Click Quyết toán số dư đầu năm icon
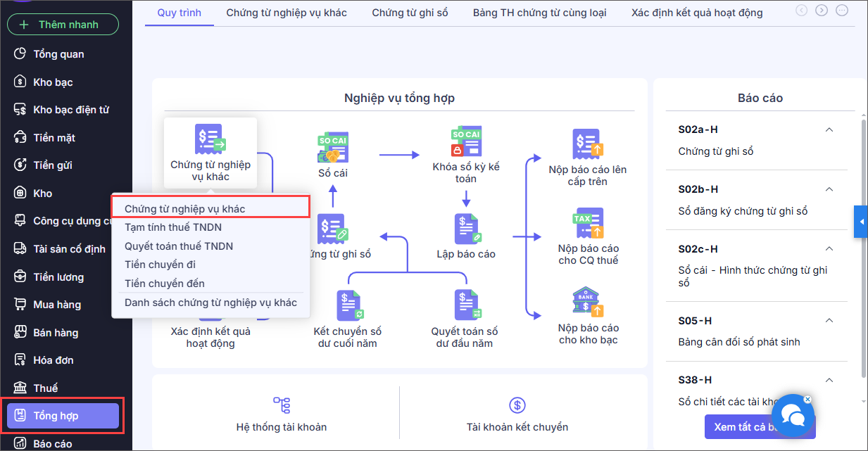868x451 pixels. tap(466, 305)
